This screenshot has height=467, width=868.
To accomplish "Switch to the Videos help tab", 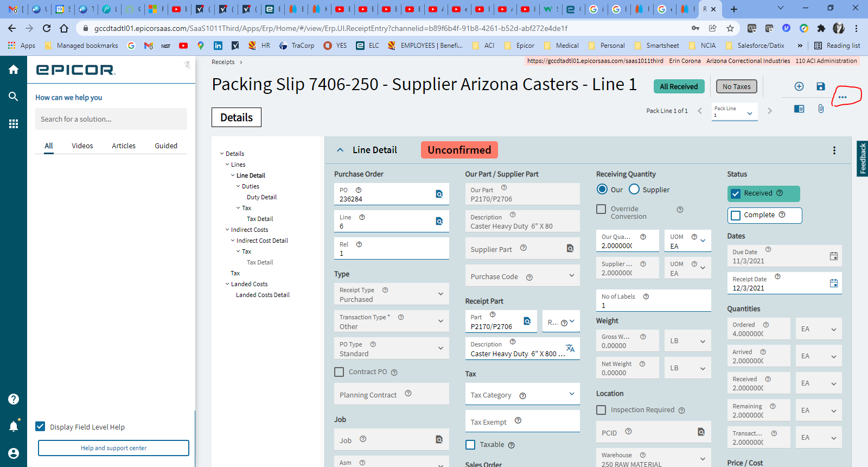I will 82,146.
